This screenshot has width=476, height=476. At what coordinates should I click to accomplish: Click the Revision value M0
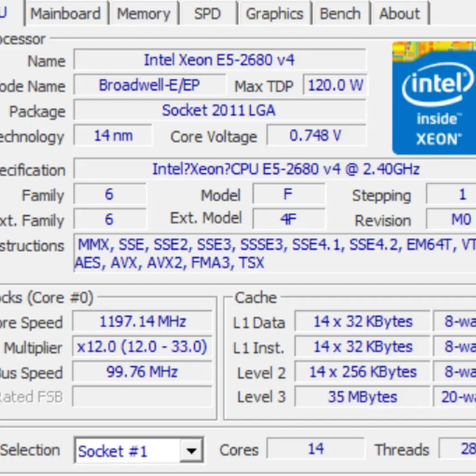(451, 219)
